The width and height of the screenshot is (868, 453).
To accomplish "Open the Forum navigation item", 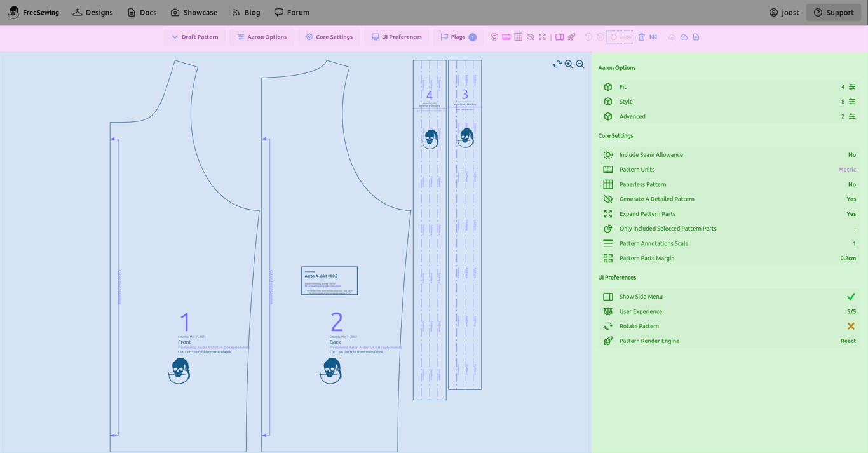I will tap(292, 12).
